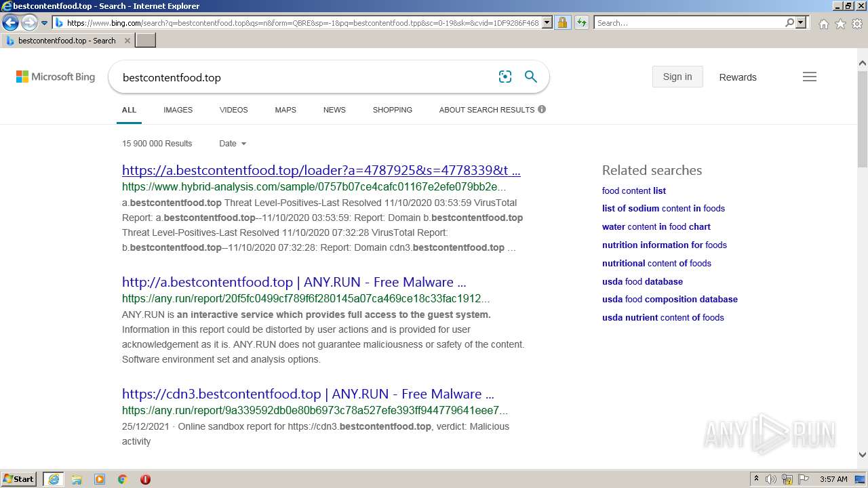
Task: Show hidden system tray icons
Action: (757, 479)
